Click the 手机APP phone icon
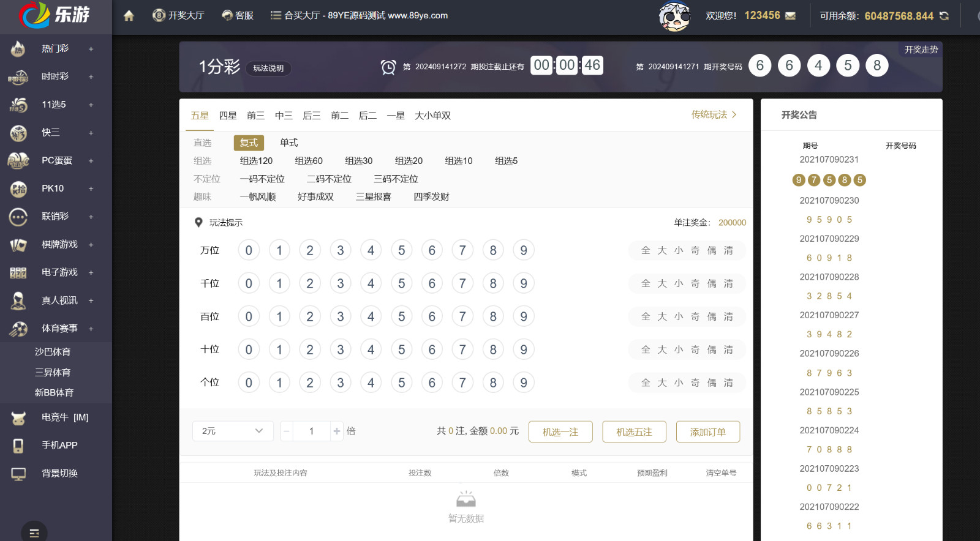 coord(18,446)
